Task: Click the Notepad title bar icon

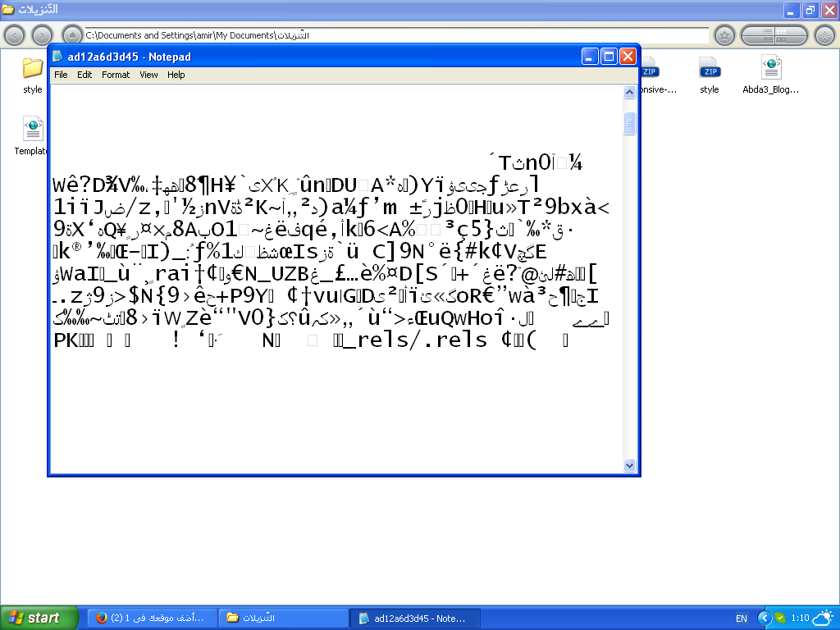Action: tap(57, 57)
